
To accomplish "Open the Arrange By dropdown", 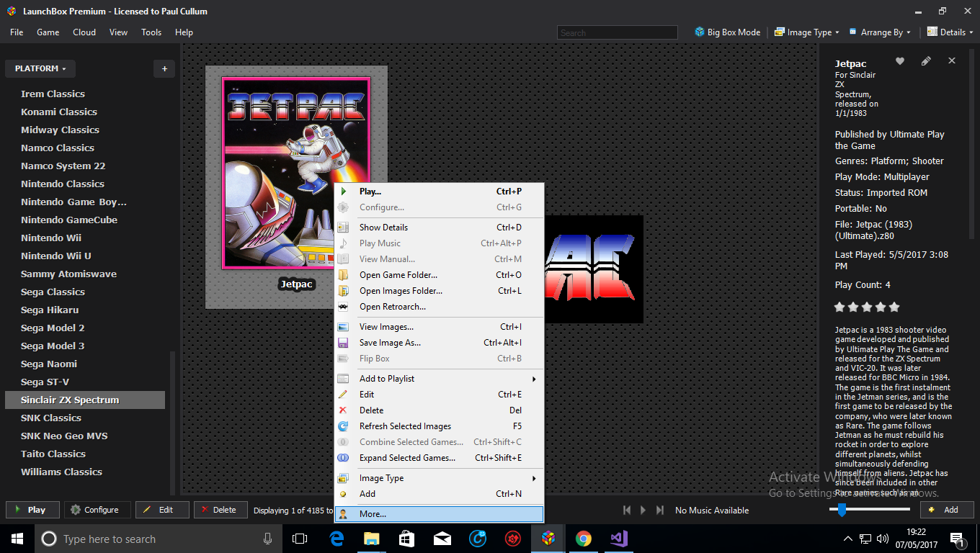I will tap(881, 32).
